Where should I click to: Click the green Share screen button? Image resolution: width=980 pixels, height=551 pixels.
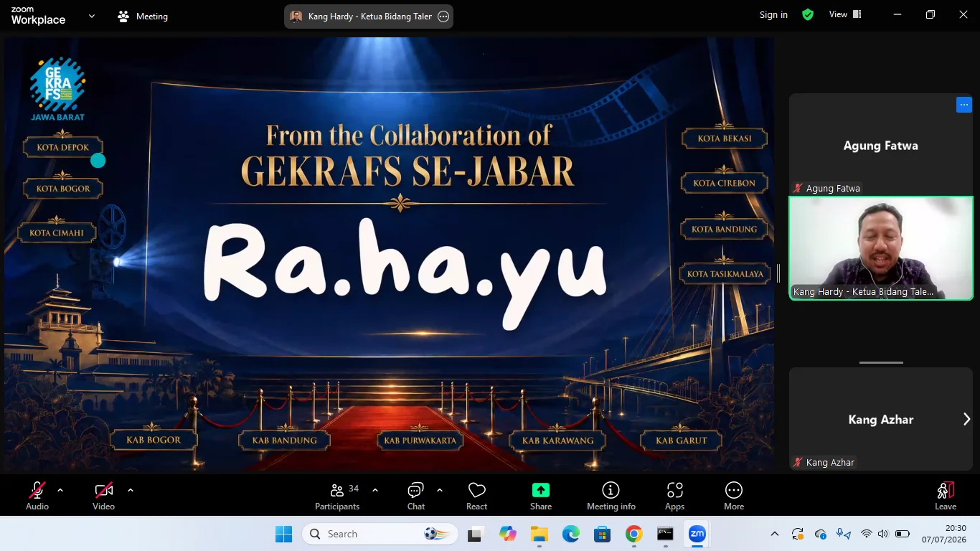541,496
